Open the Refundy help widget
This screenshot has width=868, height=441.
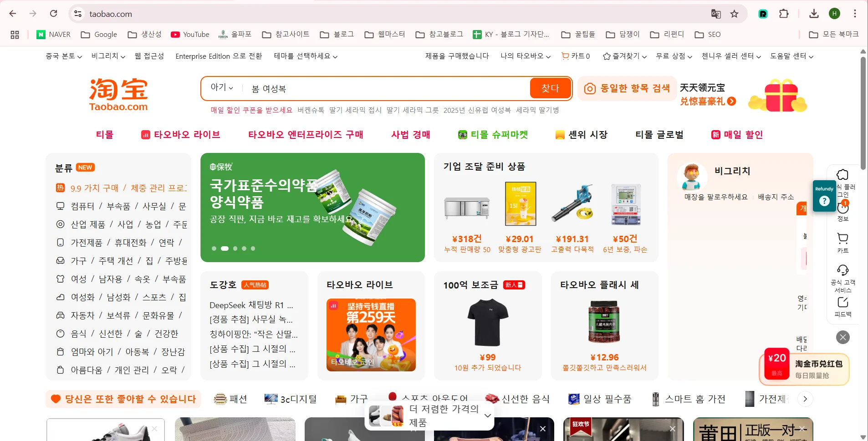[824, 196]
